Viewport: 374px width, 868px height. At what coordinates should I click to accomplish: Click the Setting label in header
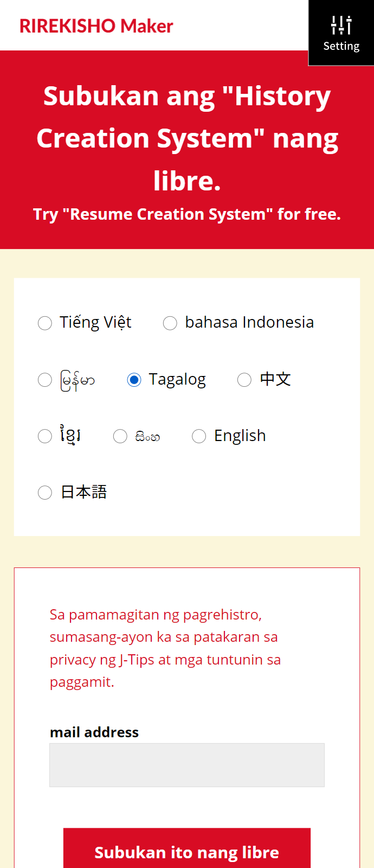[x=341, y=47]
